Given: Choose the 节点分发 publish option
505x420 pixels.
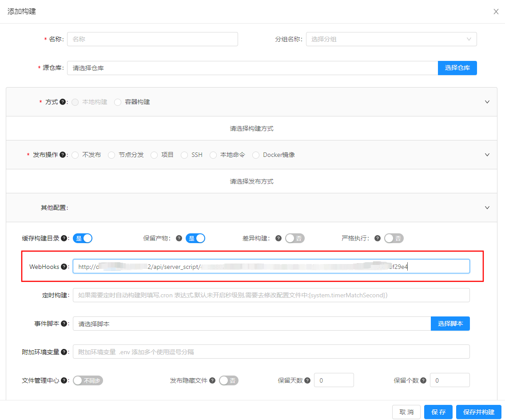Looking at the screenshot, I should pyautogui.click(x=111, y=155).
